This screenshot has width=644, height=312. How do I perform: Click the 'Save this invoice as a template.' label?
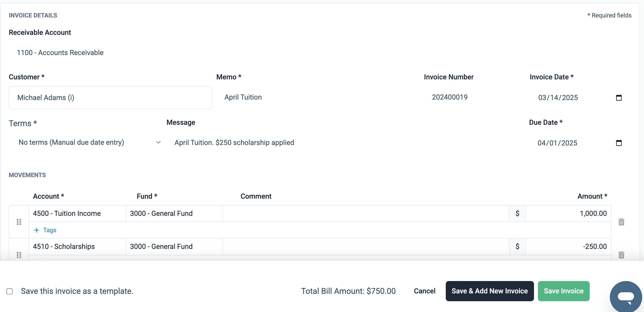coord(77,291)
